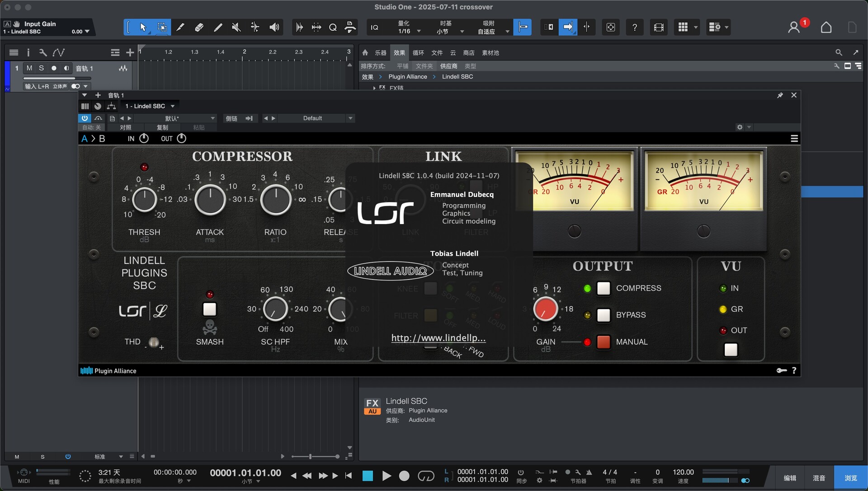The height and width of the screenshot is (491, 868).
Task: Click the THRESH knob
Action: pos(144,200)
